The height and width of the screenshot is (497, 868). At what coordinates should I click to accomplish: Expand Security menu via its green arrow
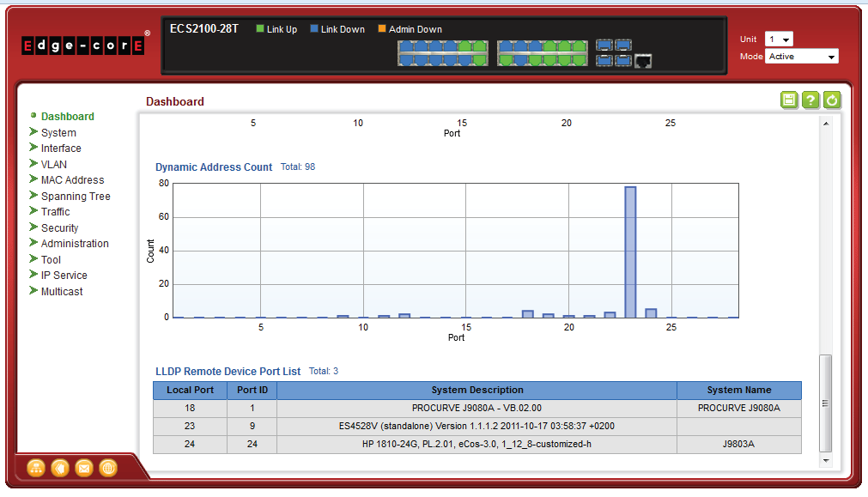pyautogui.click(x=33, y=227)
